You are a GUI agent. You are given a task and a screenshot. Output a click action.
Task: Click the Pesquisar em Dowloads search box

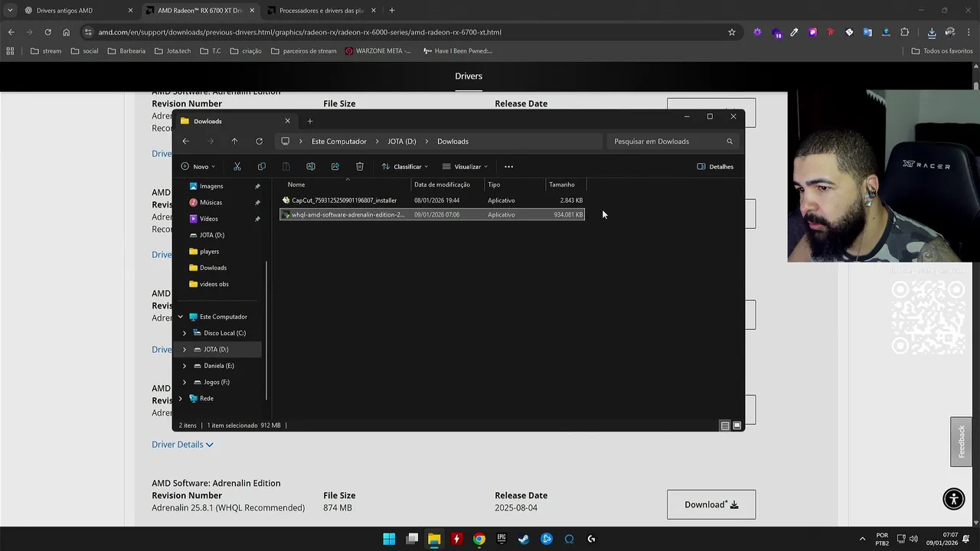click(x=671, y=141)
